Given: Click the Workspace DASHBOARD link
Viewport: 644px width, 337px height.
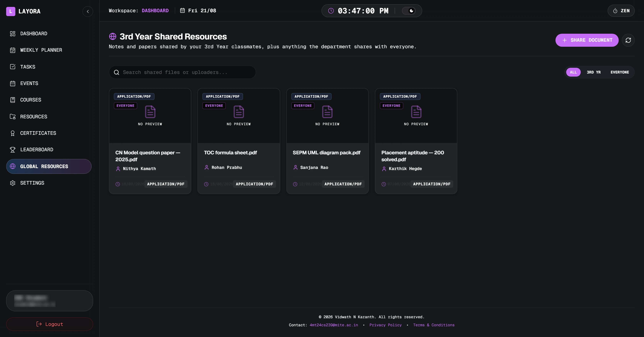Looking at the screenshot, I should pyautogui.click(x=155, y=11).
